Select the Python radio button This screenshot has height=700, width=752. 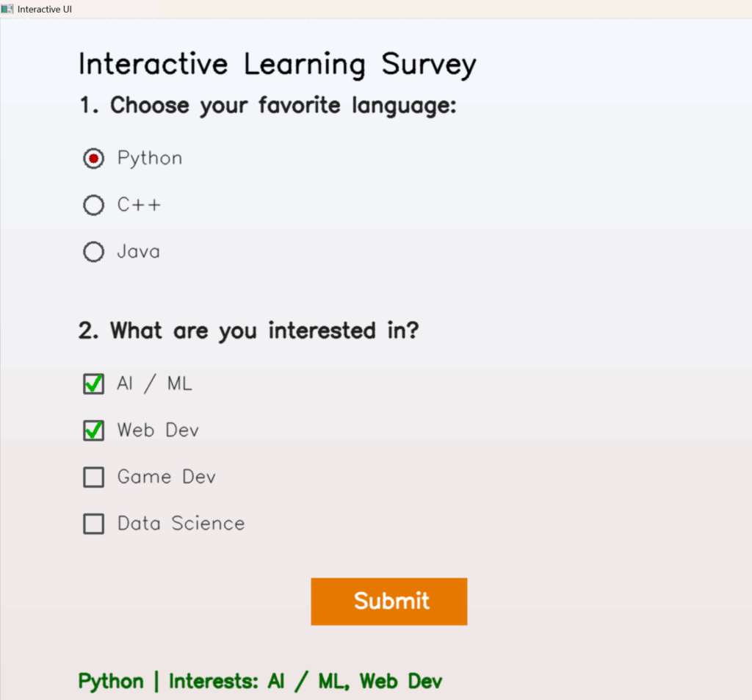(93, 157)
